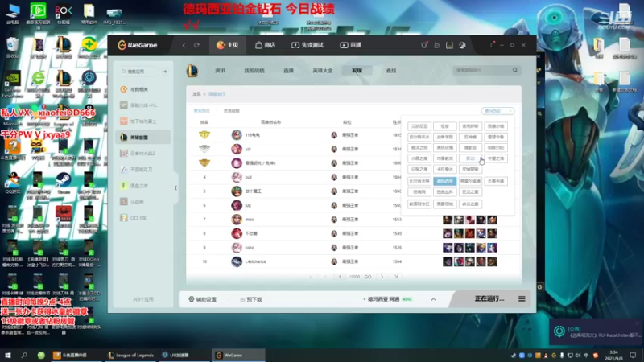Click the 国服排行 breadcrumb link
The width and height of the screenshot is (644, 362).
pyautogui.click(x=217, y=94)
